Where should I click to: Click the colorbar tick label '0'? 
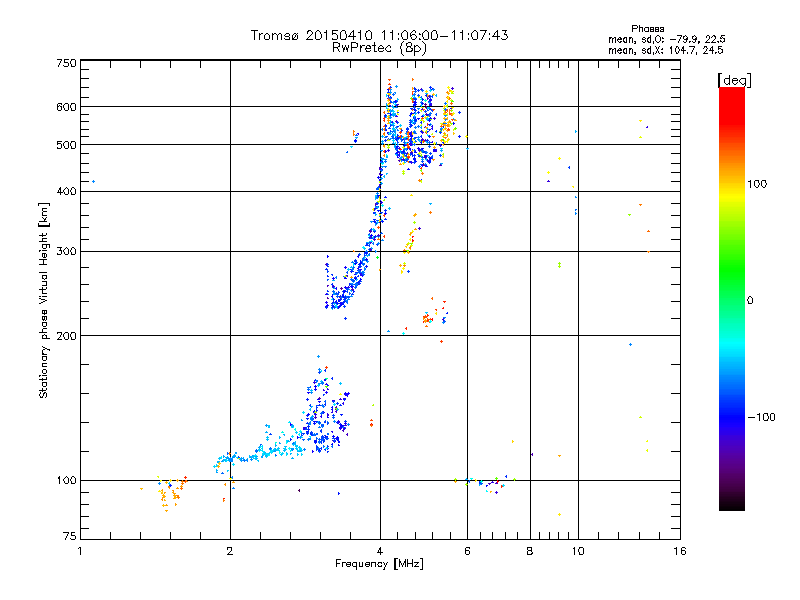[x=749, y=301]
